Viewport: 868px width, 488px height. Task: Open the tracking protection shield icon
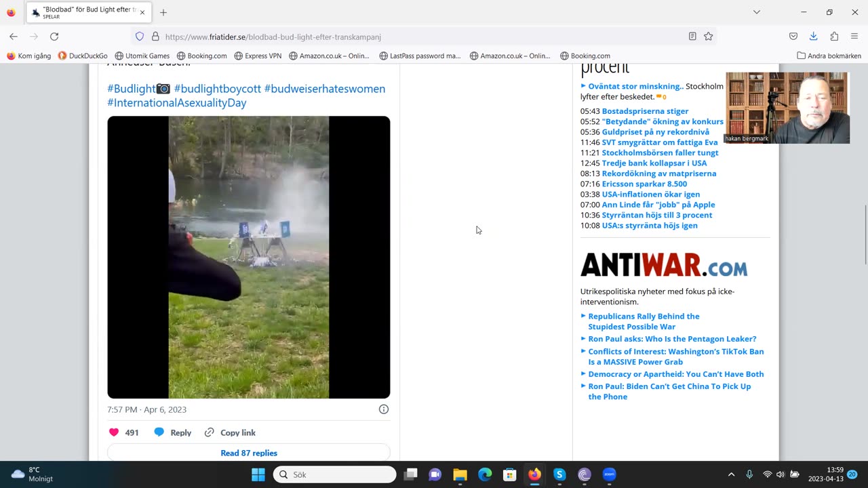140,37
